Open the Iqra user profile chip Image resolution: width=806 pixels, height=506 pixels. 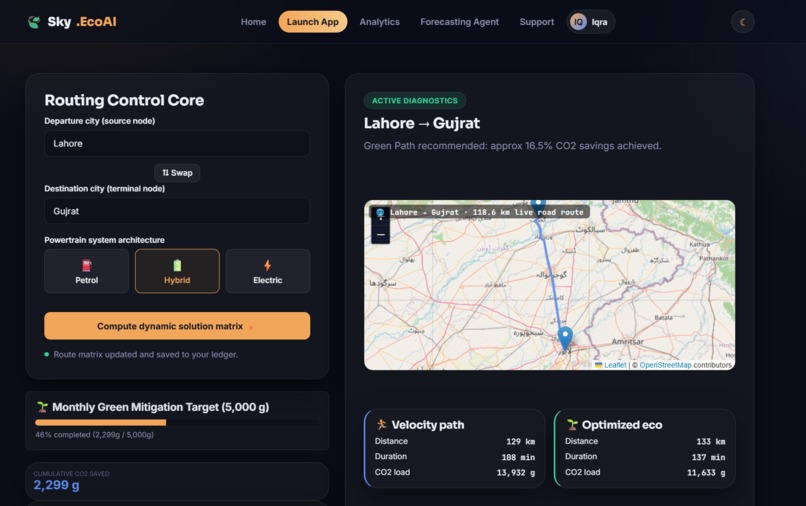click(x=591, y=22)
